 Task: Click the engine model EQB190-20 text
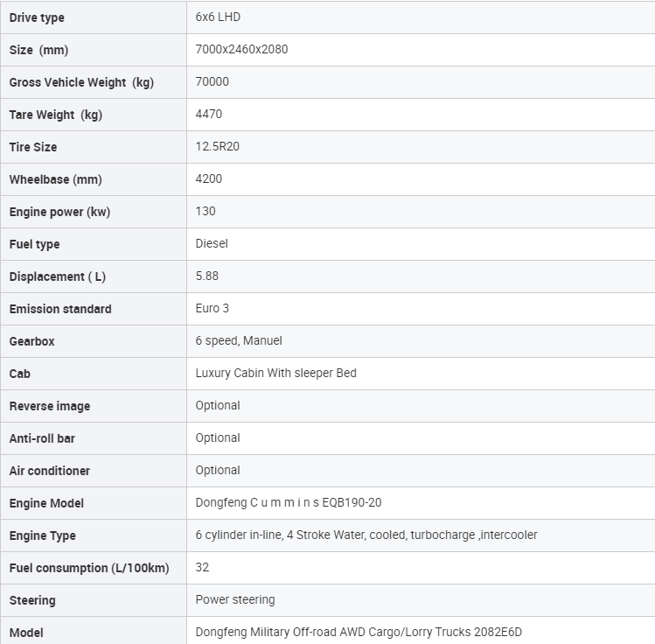click(x=352, y=503)
